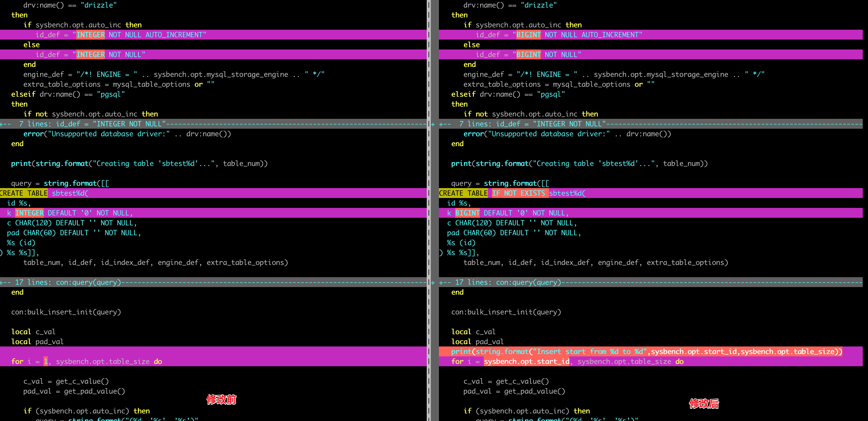Image resolution: width=868 pixels, height=421 pixels.
Task: Expand right folded '7 lines: id_def' section
Action: (x=532, y=124)
